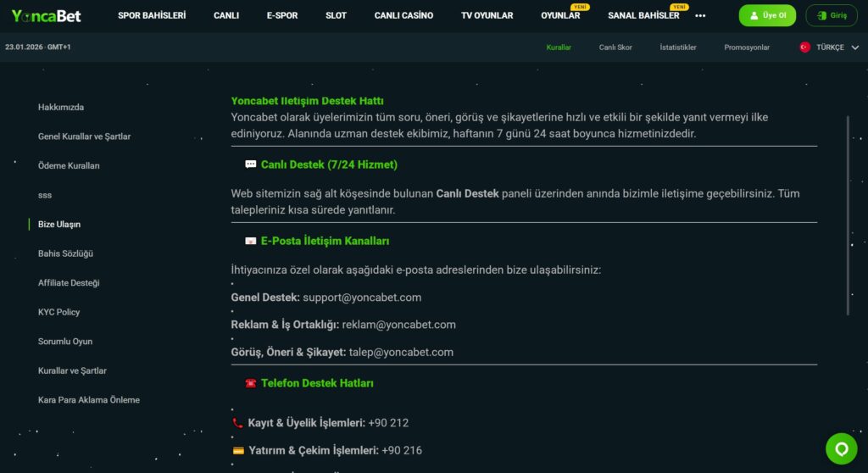Viewport: 868px width, 473px height.
Task: Click the speech bubble icon beside Canlı Destek
Action: click(250, 165)
